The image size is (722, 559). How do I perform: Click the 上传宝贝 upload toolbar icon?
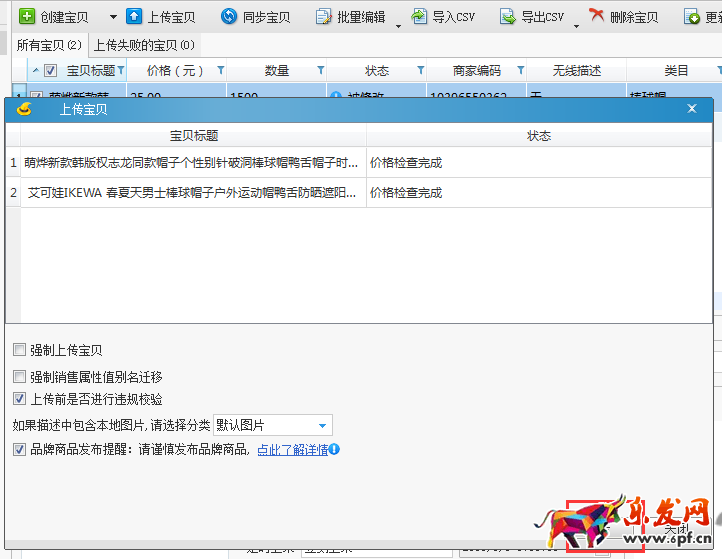[134, 17]
